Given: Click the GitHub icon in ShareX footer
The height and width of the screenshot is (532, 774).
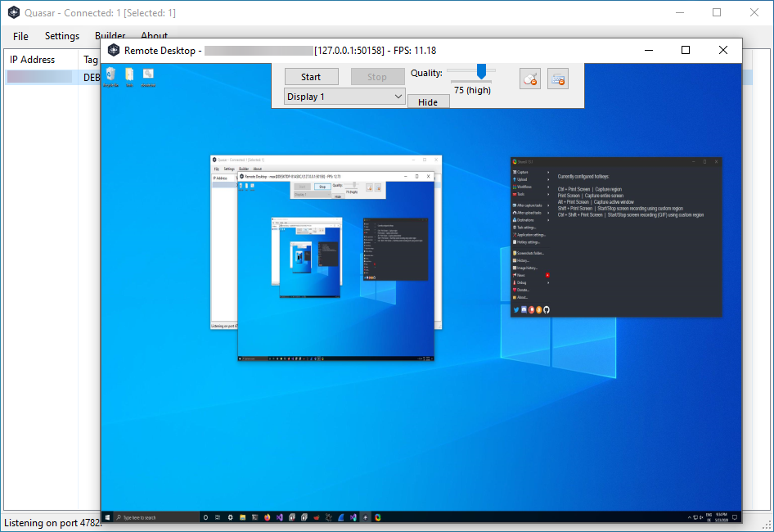Looking at the screenshot, I should pyautogui.click(x=547, y=310).
